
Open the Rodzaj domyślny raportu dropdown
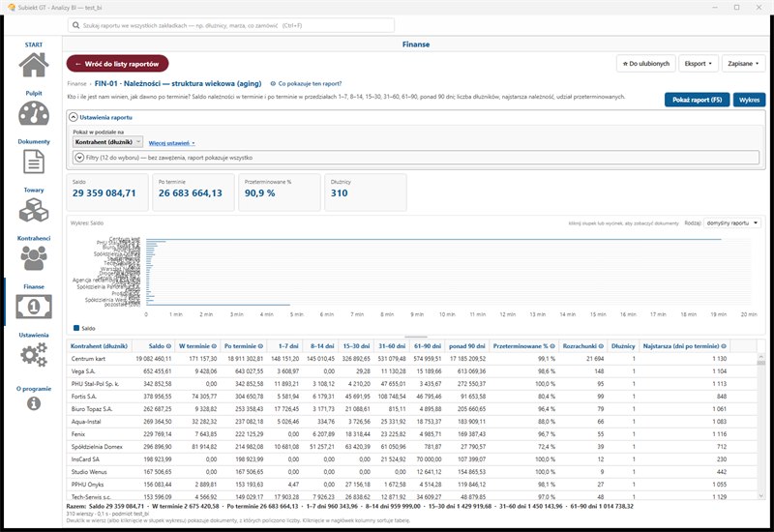click(x=732, y=223)
